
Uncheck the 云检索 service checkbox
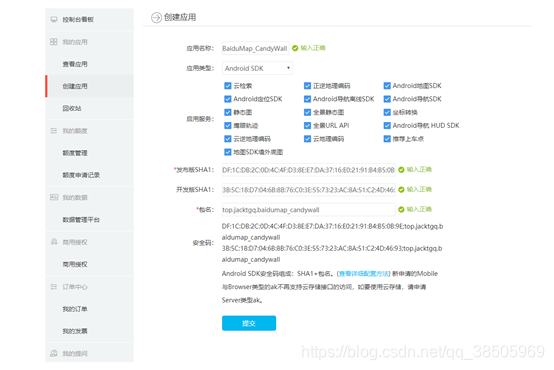(228, 86)
